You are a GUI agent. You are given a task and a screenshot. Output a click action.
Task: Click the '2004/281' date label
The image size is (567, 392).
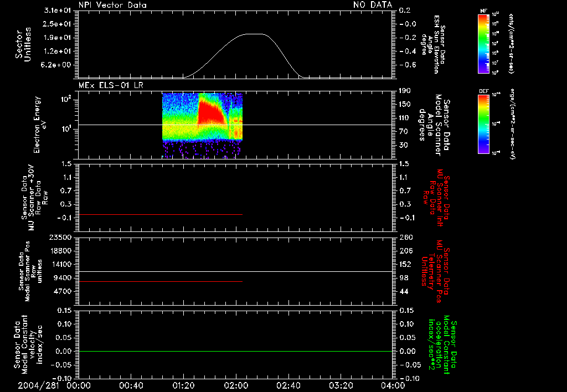tap(38, 385)
